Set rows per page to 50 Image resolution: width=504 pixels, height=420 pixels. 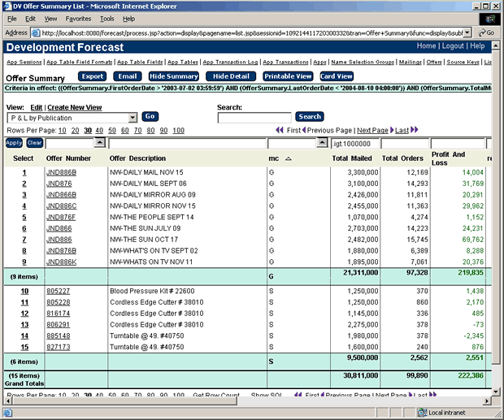click(x=112, y=131)
